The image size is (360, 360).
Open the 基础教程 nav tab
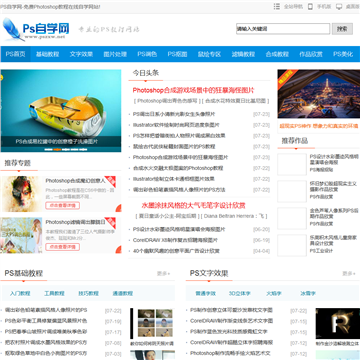tap(47, 54)
